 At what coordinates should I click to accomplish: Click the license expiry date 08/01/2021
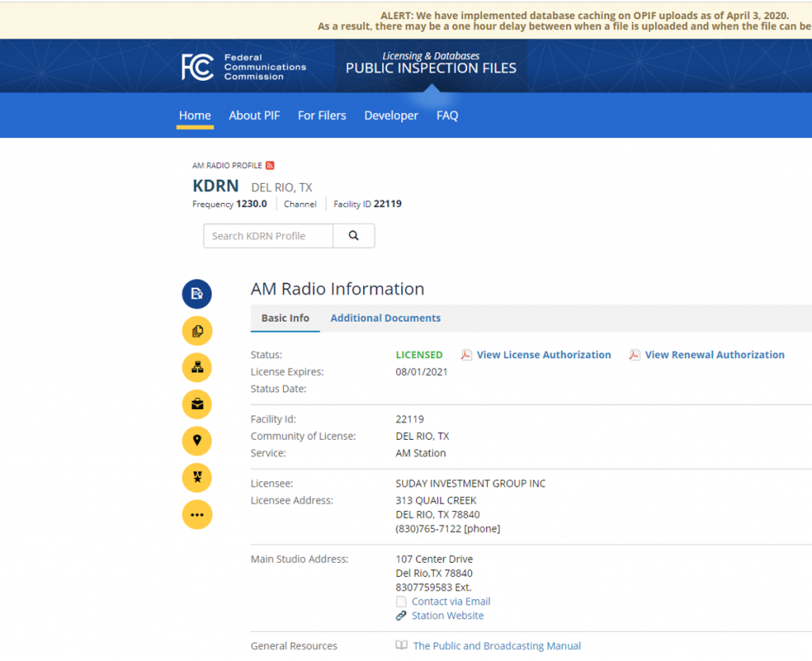(422, 372)
